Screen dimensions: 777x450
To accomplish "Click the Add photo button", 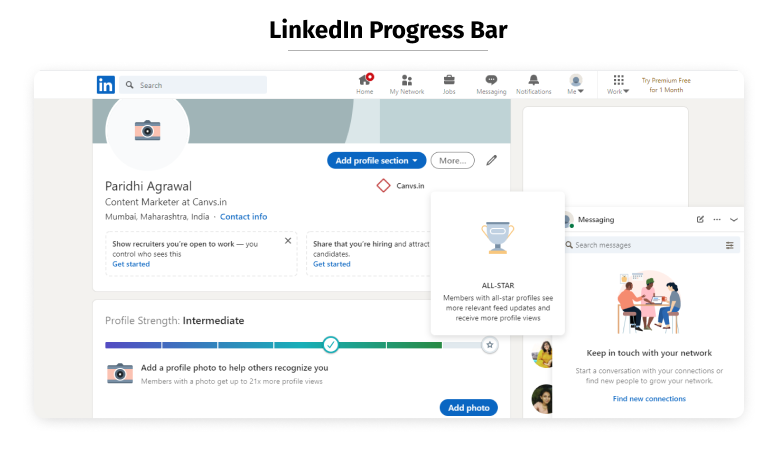I will pos(469,407).
